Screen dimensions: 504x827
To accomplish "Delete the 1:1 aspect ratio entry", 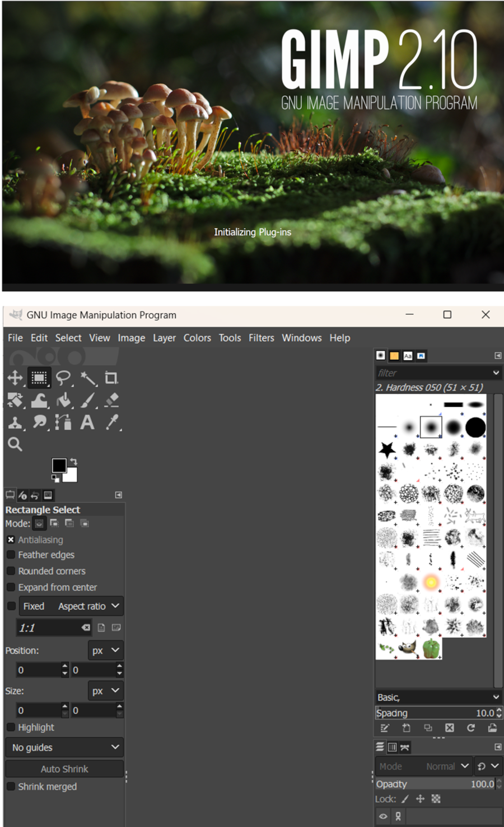I will tap(86, 628).
